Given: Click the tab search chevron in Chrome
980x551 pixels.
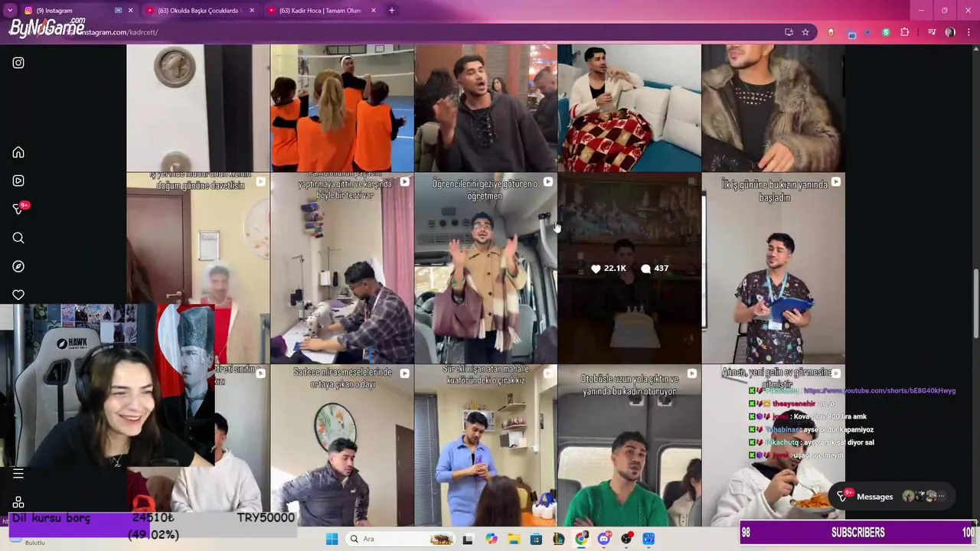Looking at the screenshot, I should pos(9,11).
